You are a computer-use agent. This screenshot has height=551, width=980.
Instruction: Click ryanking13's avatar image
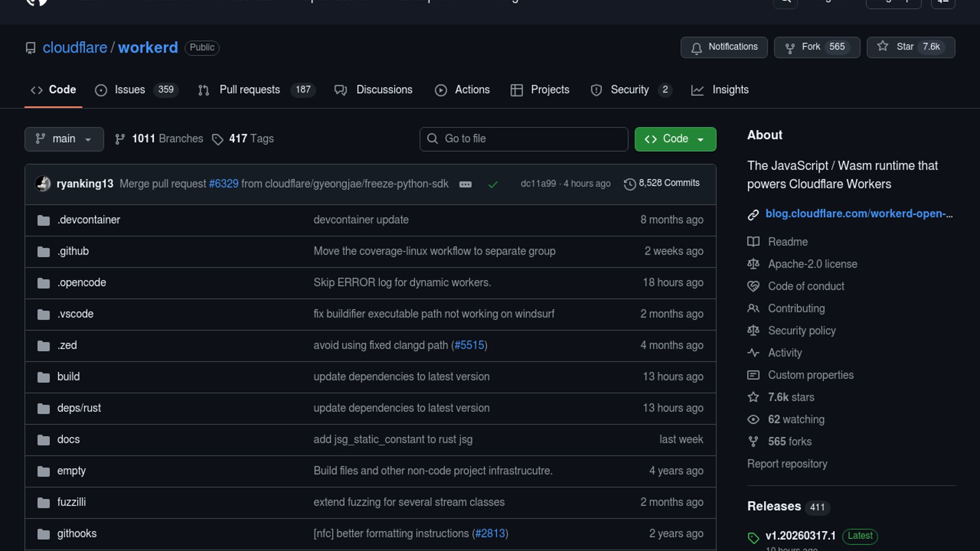43,184
